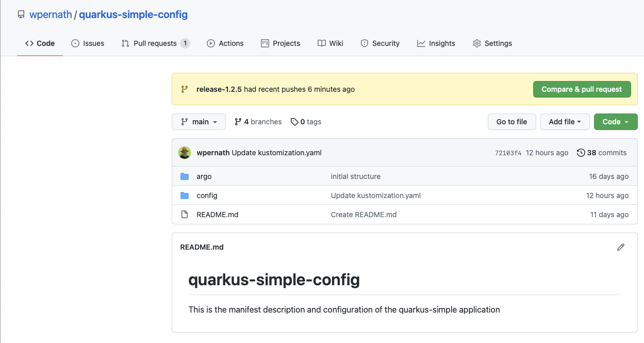Open the Actions tab
The width and height of the screenshot is (644, 343).
(x=225, y=43)
